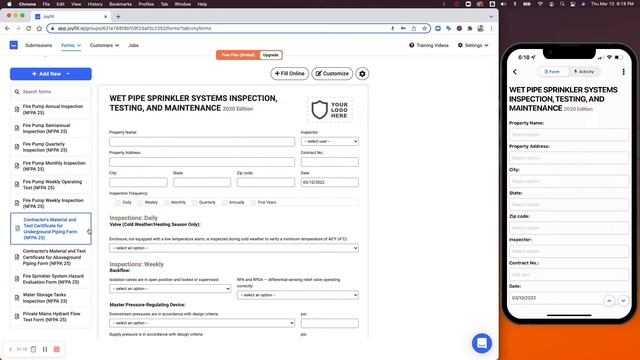Open the form settings gear button
This screenshot has width=640, height=360.
point(362,73)
